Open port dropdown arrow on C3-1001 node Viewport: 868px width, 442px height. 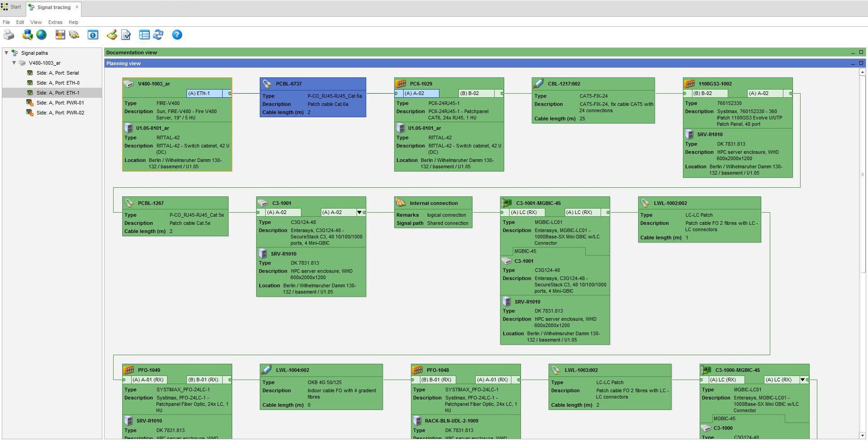click(359, 212)
